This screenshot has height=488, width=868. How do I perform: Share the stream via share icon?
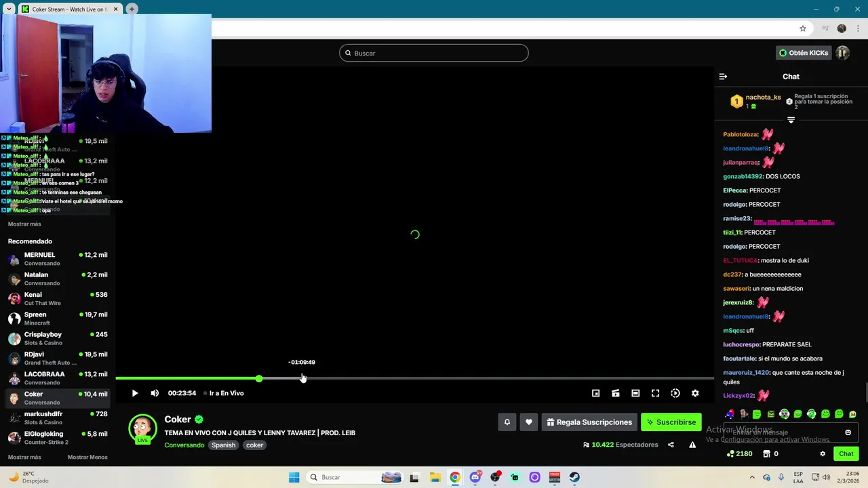[x=671, y=445]
